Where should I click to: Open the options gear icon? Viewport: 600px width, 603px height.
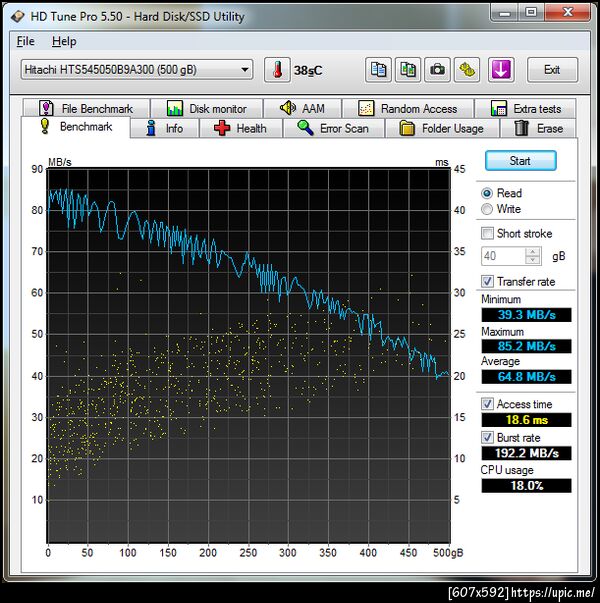click(x=467, y=70)
